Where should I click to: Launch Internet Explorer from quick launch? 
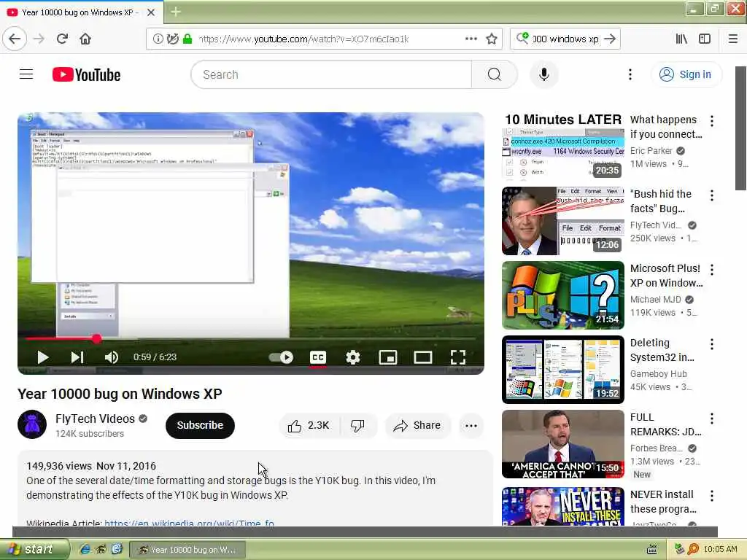point(85,549)
